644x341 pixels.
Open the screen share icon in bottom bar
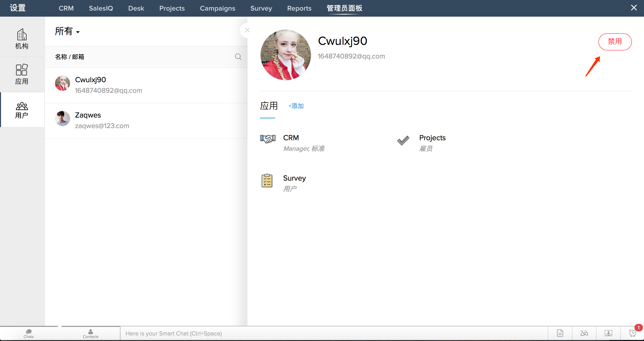point(608,333)
